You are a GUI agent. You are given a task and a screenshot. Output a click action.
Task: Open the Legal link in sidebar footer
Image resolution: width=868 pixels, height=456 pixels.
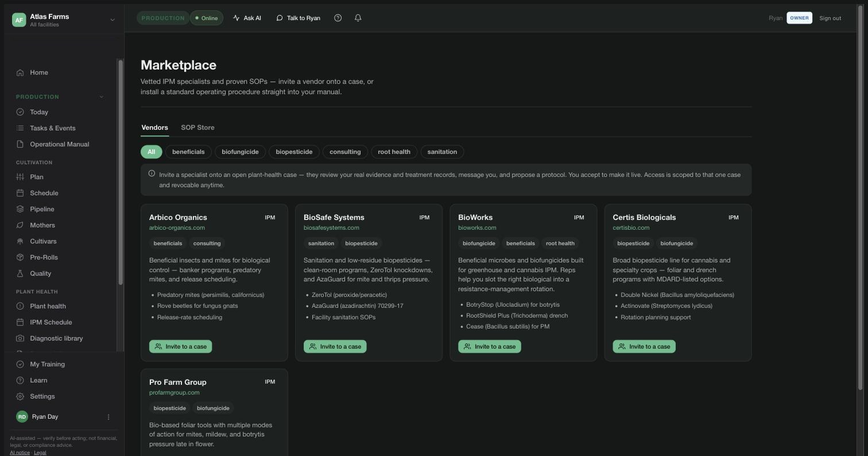click(x=40, y=453)
